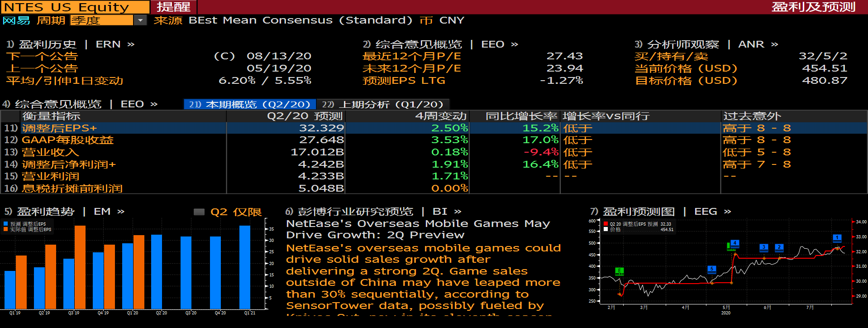Viewport: 868px width, 328px height.
Task: Click chart marker numbered 5
Action: click(712, 269)
